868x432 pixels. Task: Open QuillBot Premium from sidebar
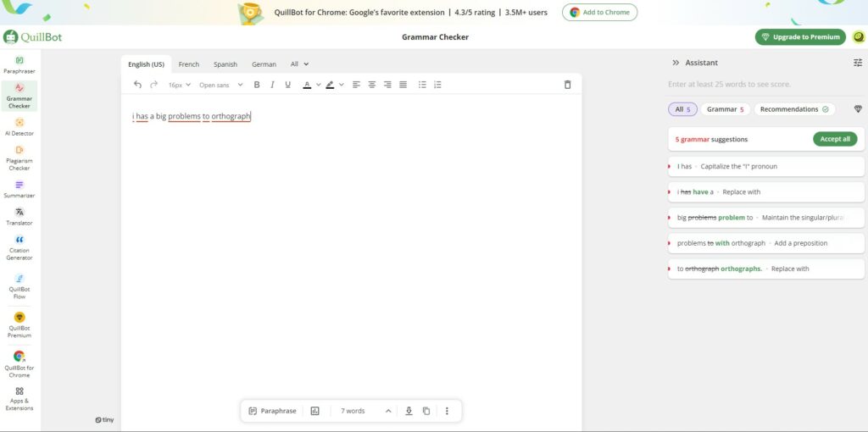(19, 324)
